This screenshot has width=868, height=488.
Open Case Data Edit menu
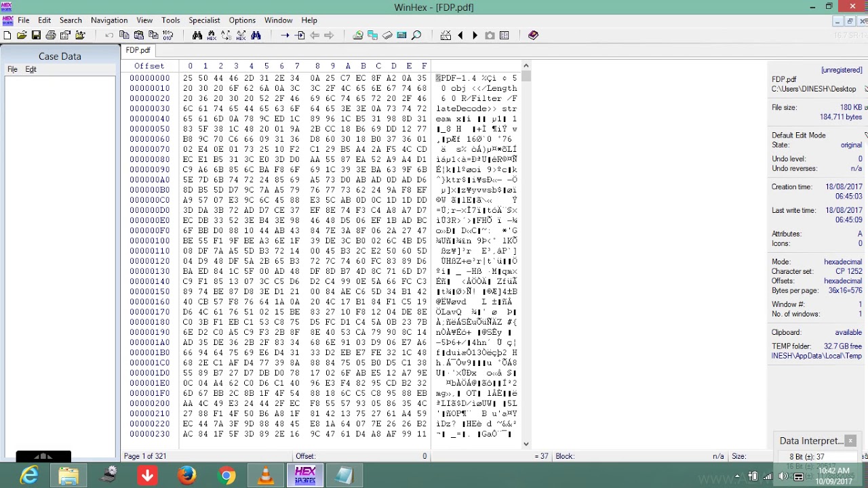31,69
